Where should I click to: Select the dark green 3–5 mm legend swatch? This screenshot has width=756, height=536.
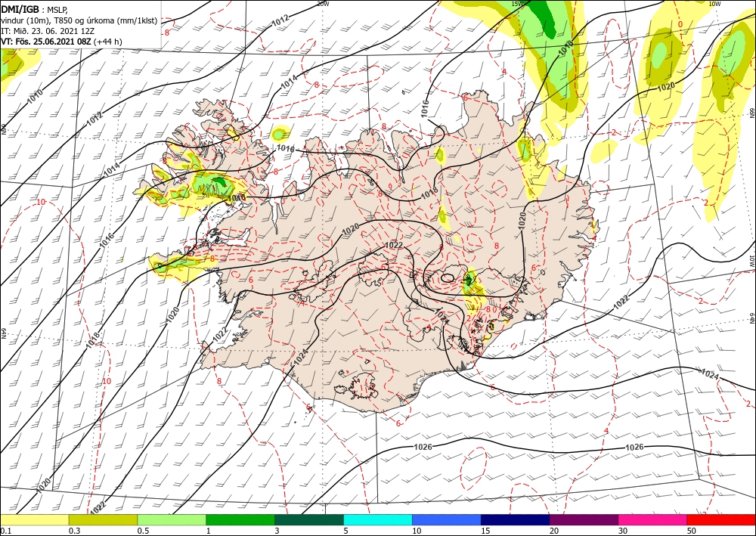(x=309, y=519)
